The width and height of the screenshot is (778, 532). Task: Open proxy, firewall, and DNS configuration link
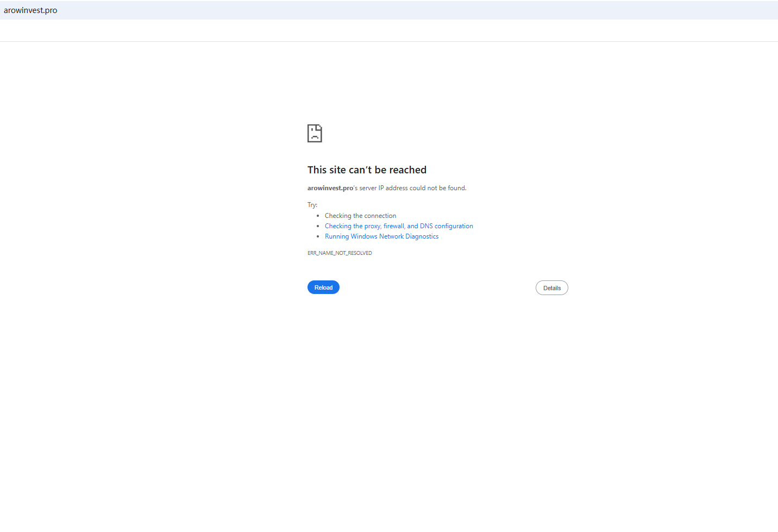(399, 226)
